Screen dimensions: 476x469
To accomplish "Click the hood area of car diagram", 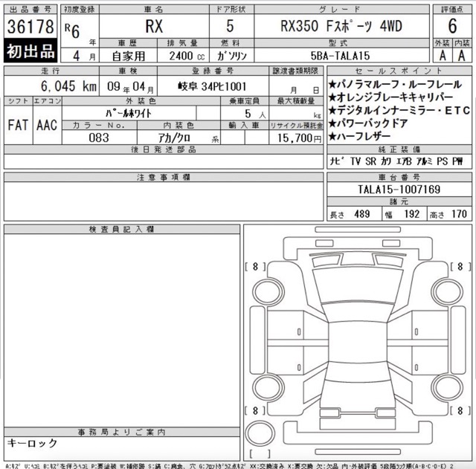I will click(x=358, y=285).
